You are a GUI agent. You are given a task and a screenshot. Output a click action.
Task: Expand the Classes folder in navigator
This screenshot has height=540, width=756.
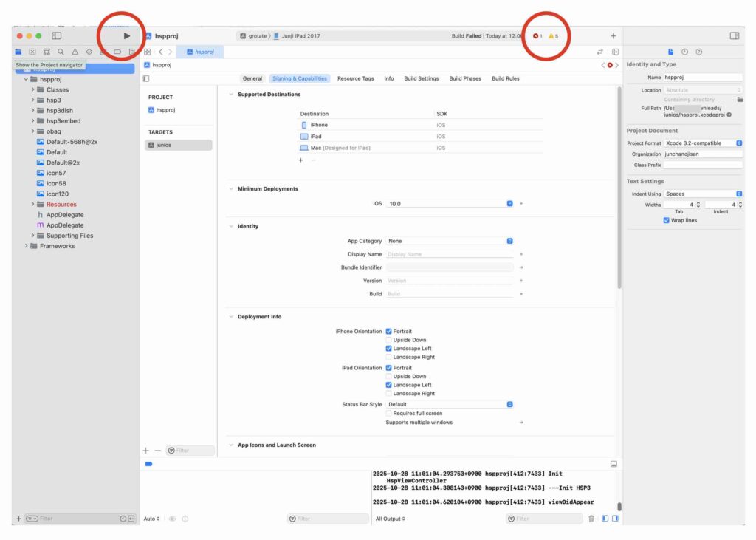[32, 89]
